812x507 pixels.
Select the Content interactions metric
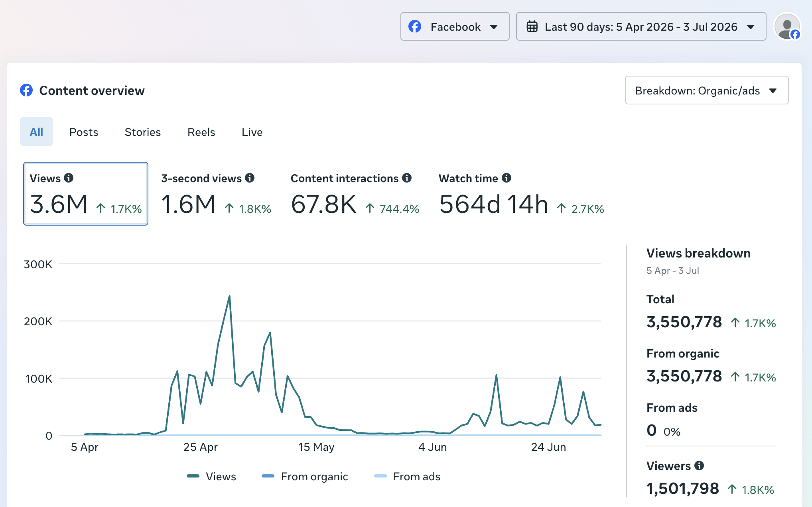tap(355, 194)
